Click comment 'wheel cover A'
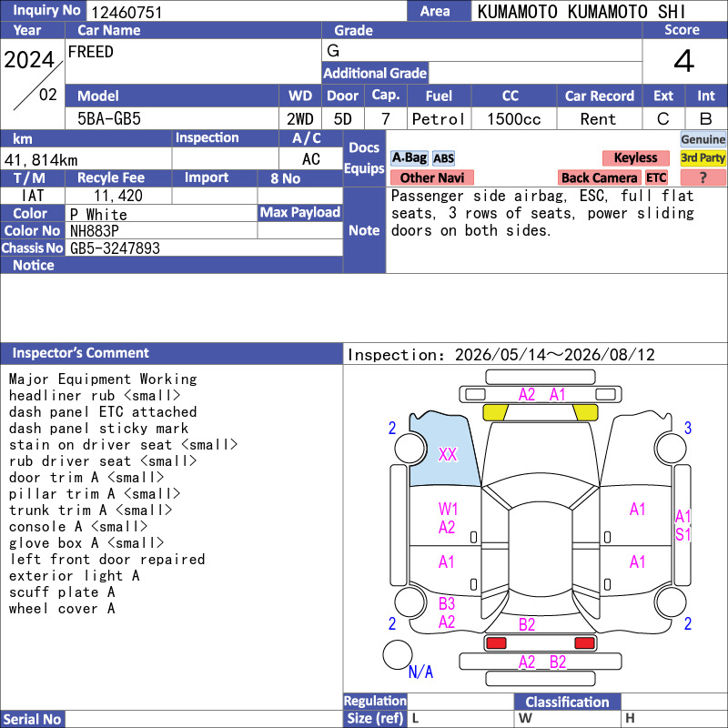 point(62,609)
